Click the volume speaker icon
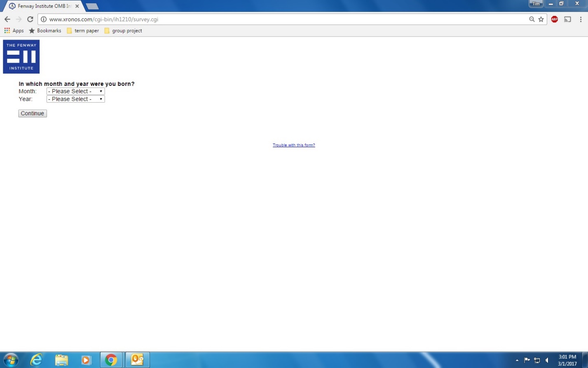 pos(547,360)
